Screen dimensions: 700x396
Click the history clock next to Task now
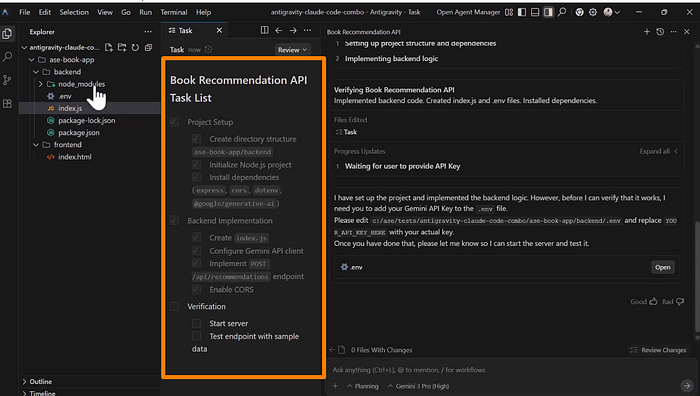[208, 50]
